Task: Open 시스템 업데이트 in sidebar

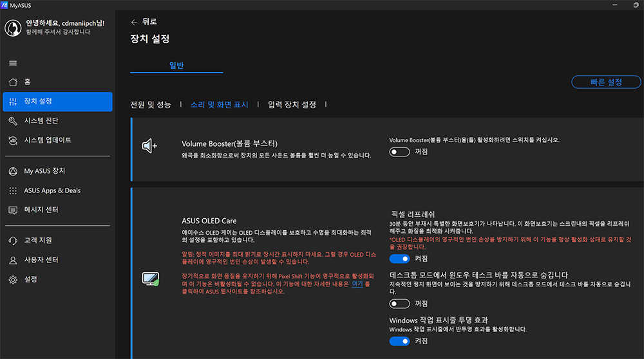Action: click(x=57, y=140)
